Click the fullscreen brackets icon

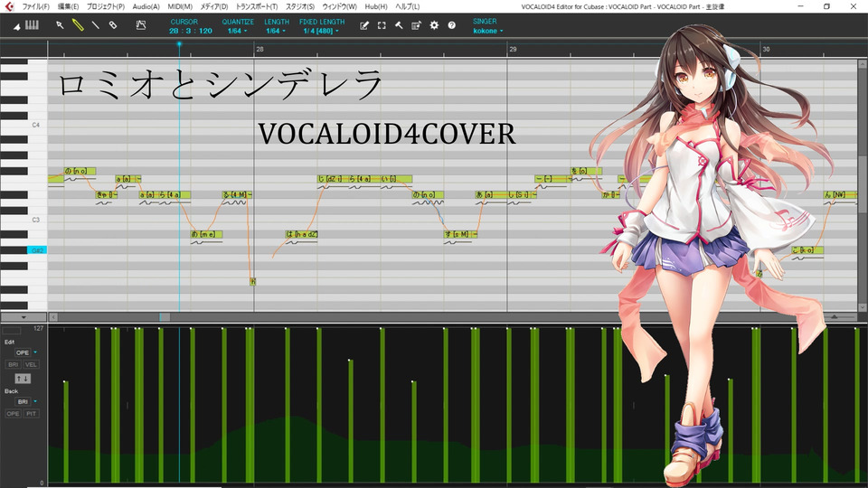(x=382, y=25)
